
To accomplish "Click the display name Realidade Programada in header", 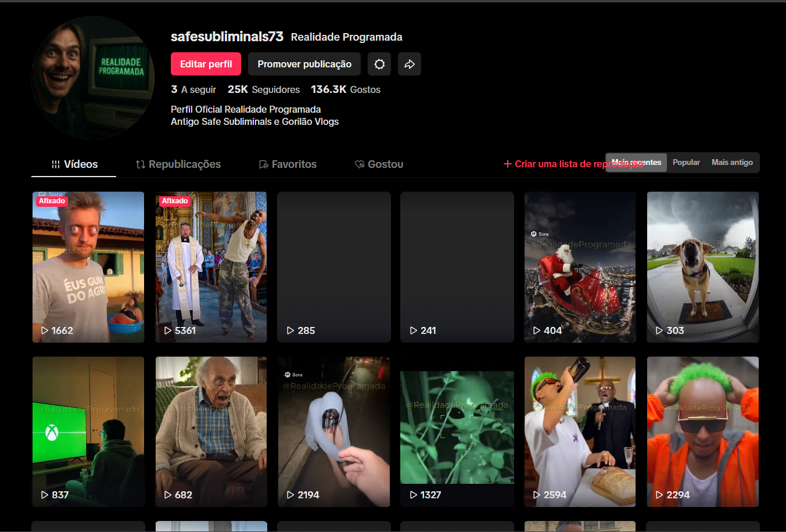I will [x=347, y=37].
